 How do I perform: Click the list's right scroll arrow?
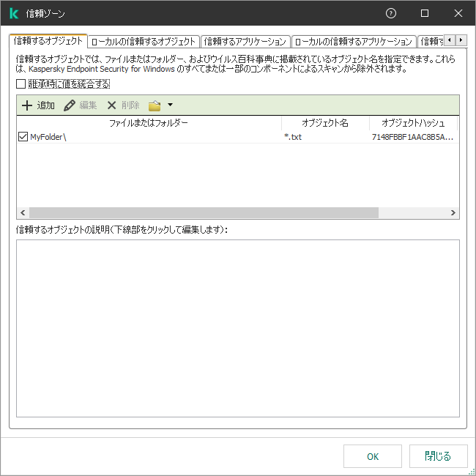click(x=453, y=212)
